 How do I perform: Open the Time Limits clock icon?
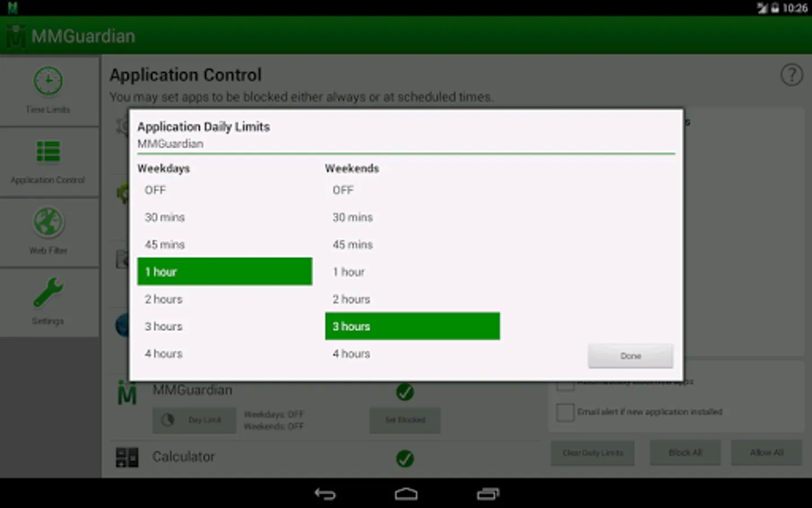point(48,81)
